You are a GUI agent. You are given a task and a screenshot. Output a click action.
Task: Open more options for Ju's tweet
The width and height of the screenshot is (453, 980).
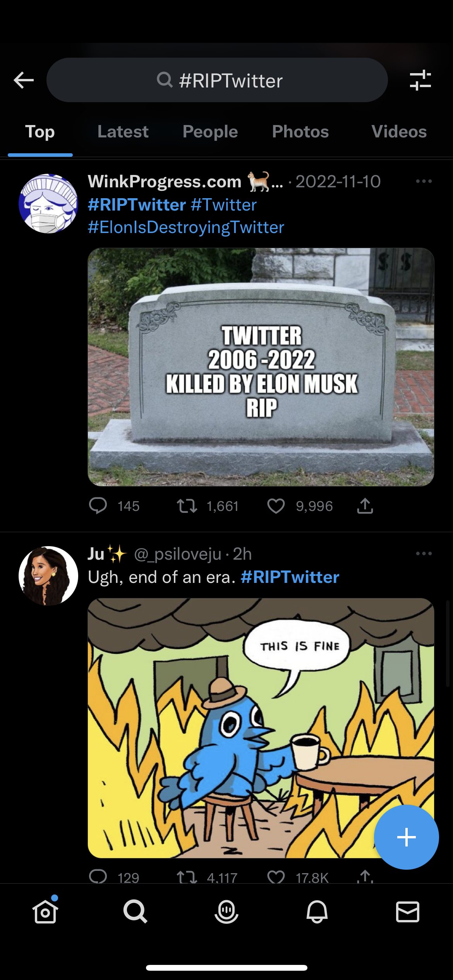coord(424,553)
